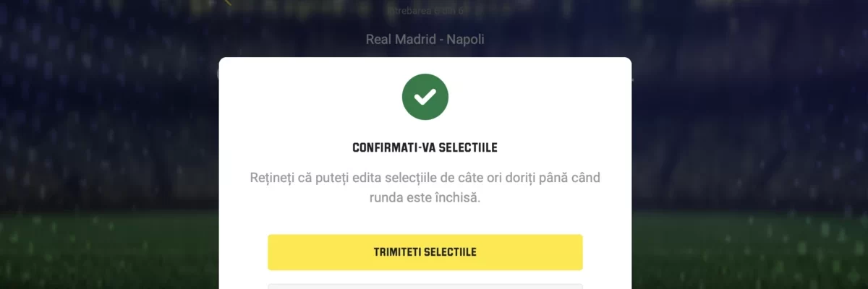Click the word 'Napoli' in match title
Screen dimensions: 868x289
pos(465,39)
